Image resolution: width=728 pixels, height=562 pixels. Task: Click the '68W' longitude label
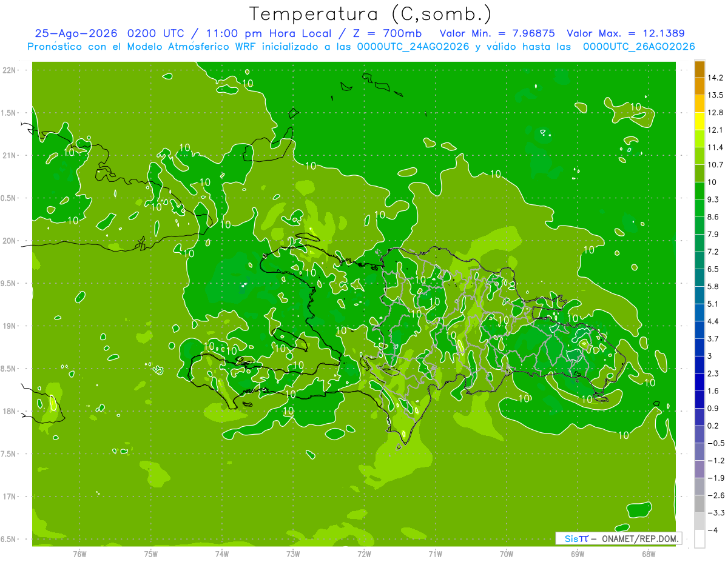[649, 554]
